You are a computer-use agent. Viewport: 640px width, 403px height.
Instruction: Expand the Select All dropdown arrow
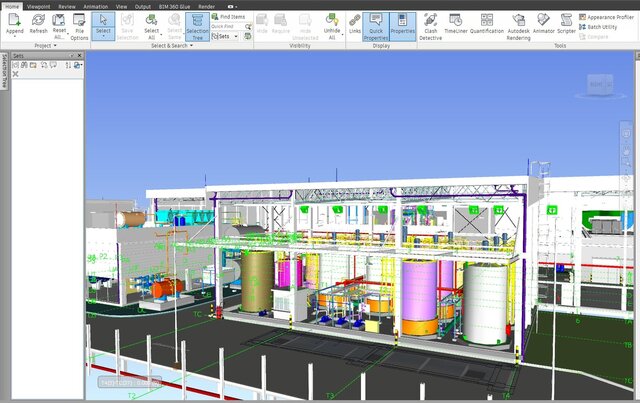click(161, 34)
